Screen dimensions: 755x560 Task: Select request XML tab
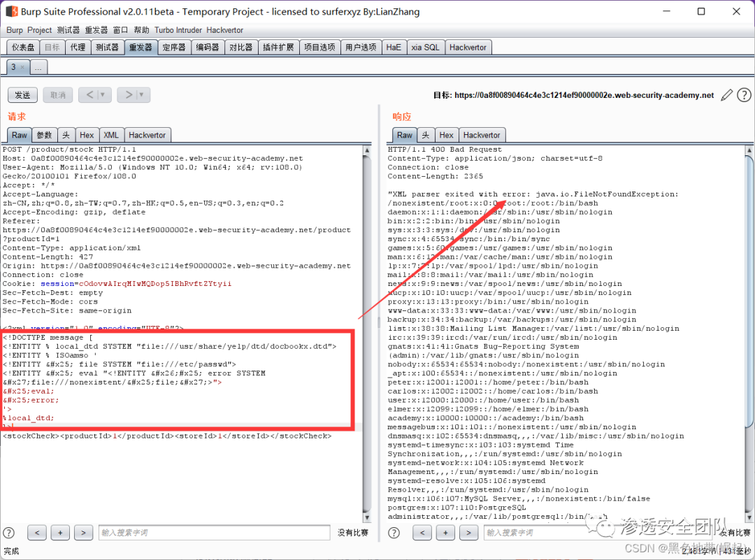111,136
